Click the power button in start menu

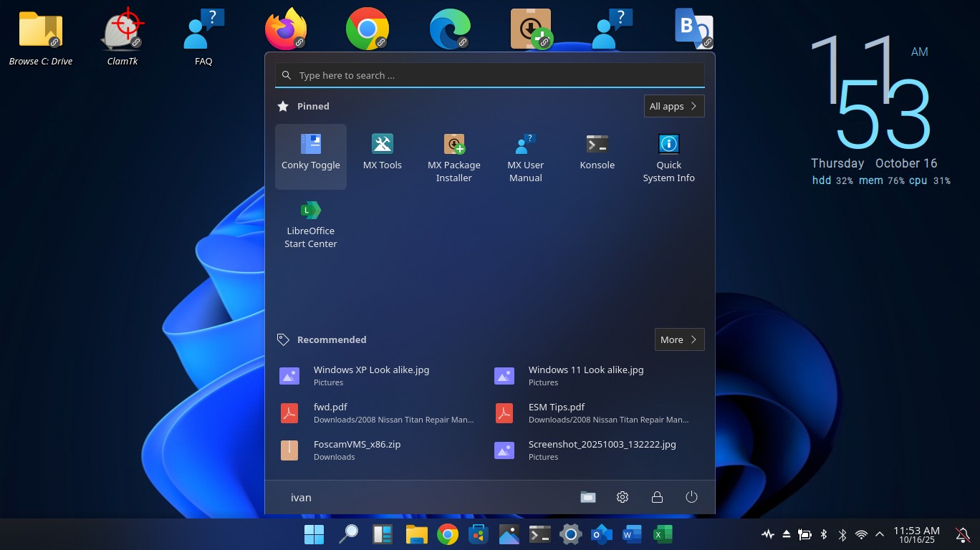click(691, 497)
